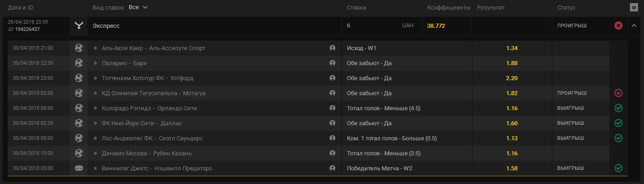Open the Динамо Москва - Рубин Казань match
The height and width of the screenshot is (184, 644).
(147, 153)
